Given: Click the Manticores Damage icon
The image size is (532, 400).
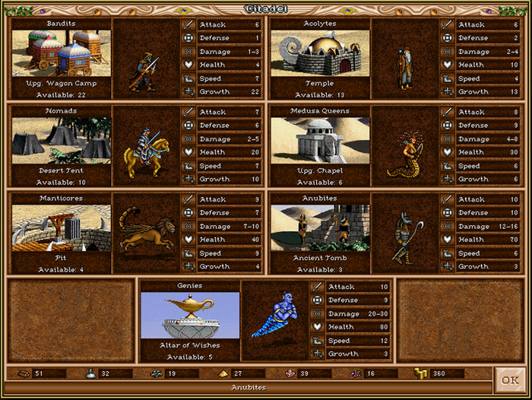Looking at the screenshot, I should click(x=188, y=226).
